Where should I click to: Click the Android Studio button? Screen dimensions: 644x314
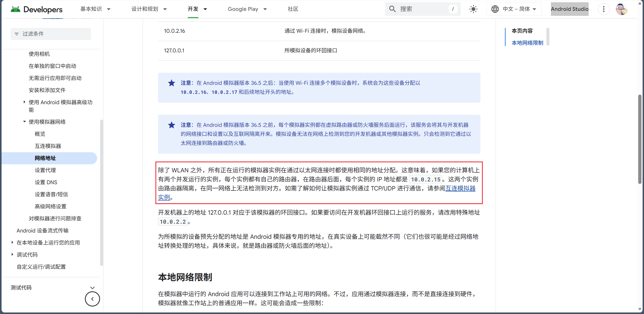click(570, 9)
